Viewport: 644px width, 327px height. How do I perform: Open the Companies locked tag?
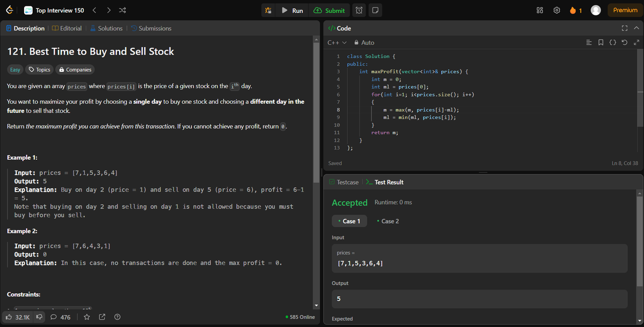(x=75, y=70)
